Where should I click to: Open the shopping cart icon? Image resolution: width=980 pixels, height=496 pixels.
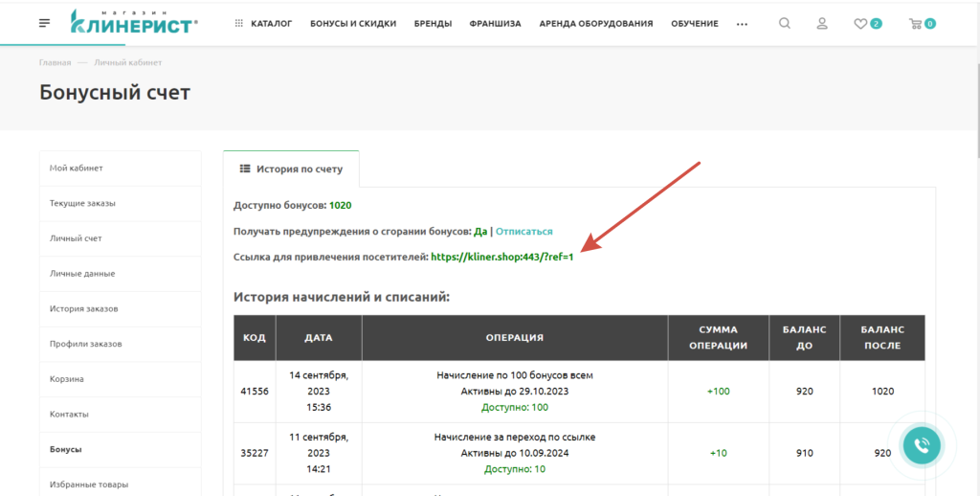916,24
